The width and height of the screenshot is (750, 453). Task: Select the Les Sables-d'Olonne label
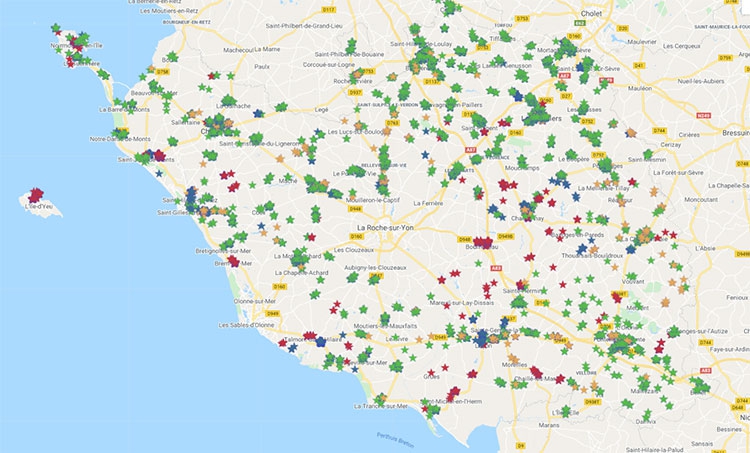tap(246, 325)
